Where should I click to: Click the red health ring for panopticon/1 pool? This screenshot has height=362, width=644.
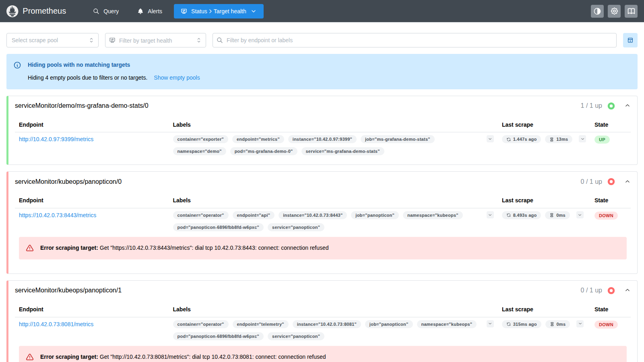(611, 290)
